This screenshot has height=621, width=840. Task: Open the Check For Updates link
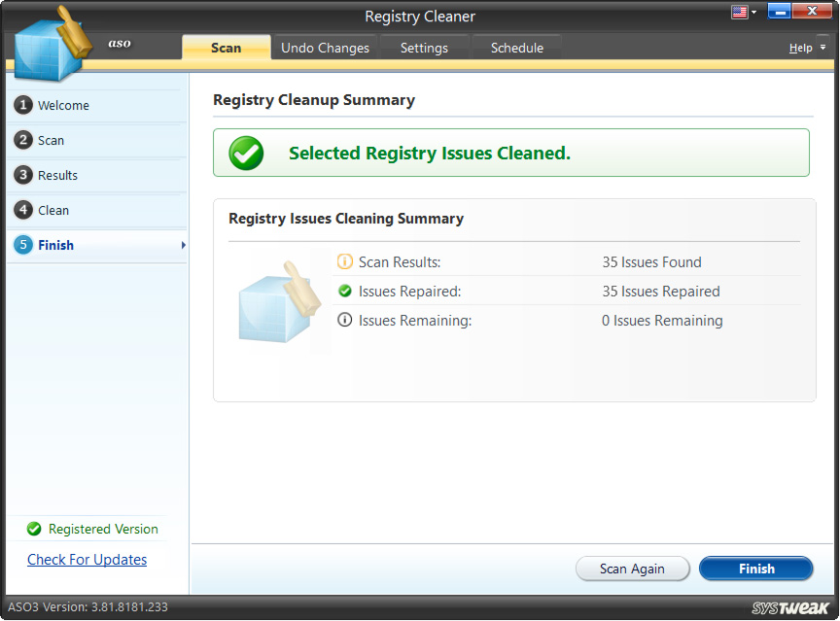coord(87,560)
